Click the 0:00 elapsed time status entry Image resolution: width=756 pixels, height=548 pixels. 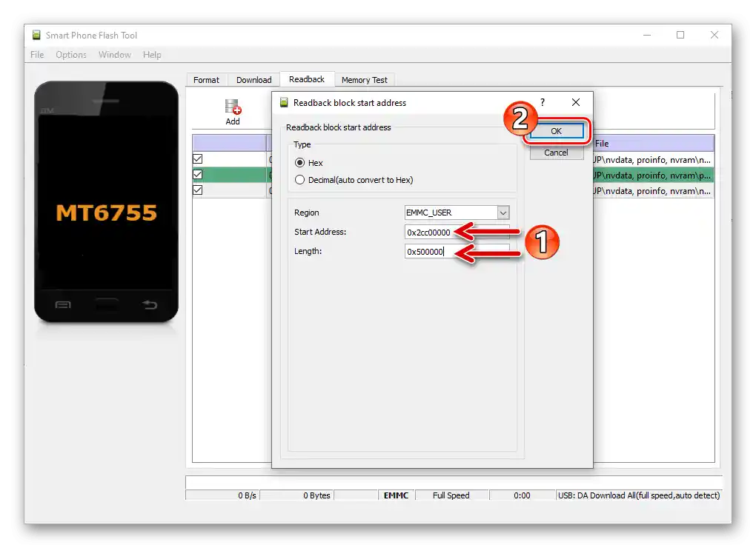[522, 495]
